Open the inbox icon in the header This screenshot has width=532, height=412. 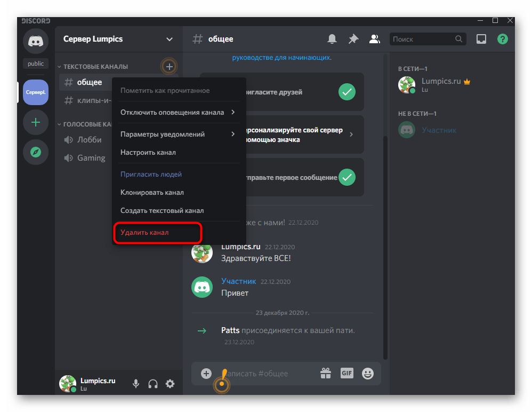point(481,39)
